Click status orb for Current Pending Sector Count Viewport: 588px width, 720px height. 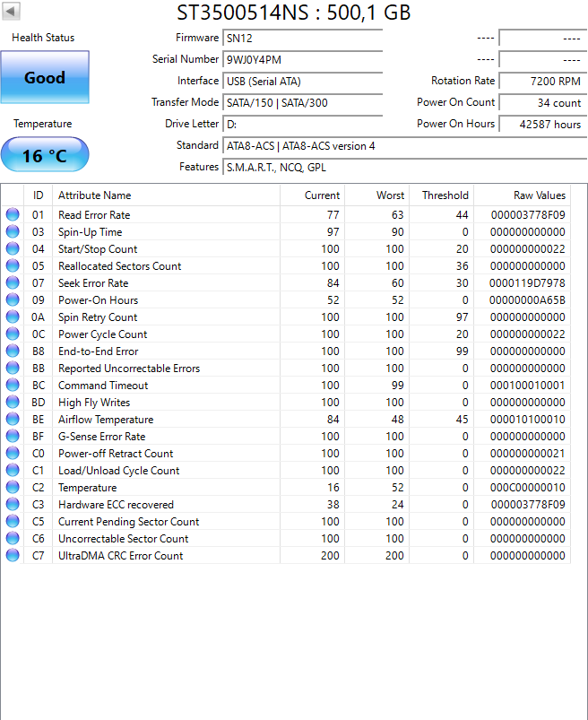coord(13,521)
